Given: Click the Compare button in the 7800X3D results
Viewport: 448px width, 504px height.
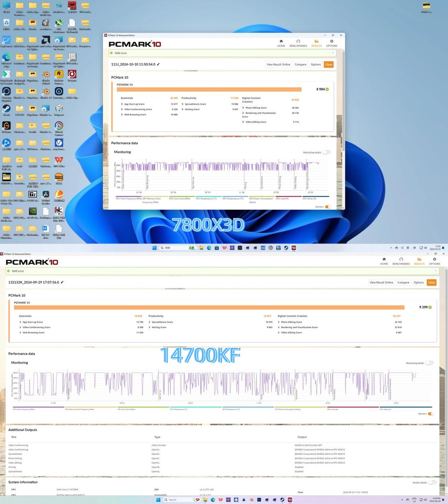Looking at the screenshot, I should pos(301,64).
